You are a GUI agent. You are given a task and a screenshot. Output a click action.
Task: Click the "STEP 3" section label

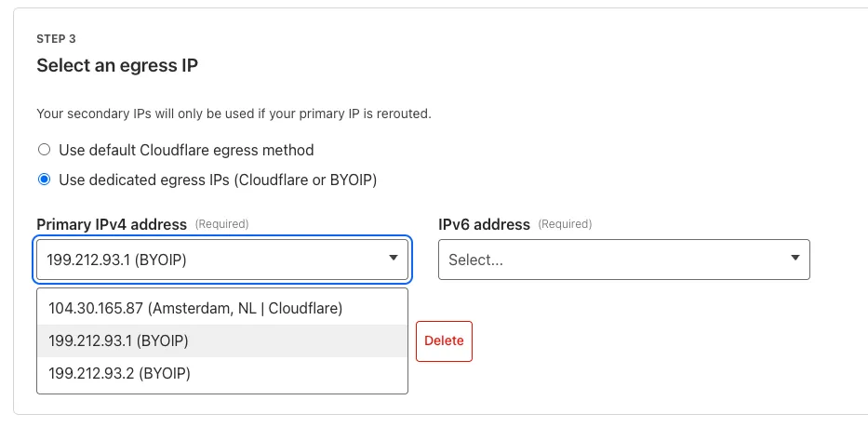coord(56,39)
